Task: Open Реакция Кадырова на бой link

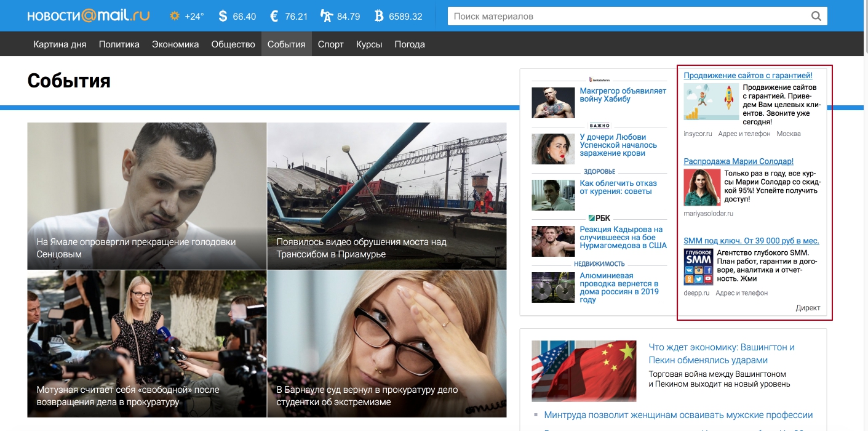Action: 623,237
